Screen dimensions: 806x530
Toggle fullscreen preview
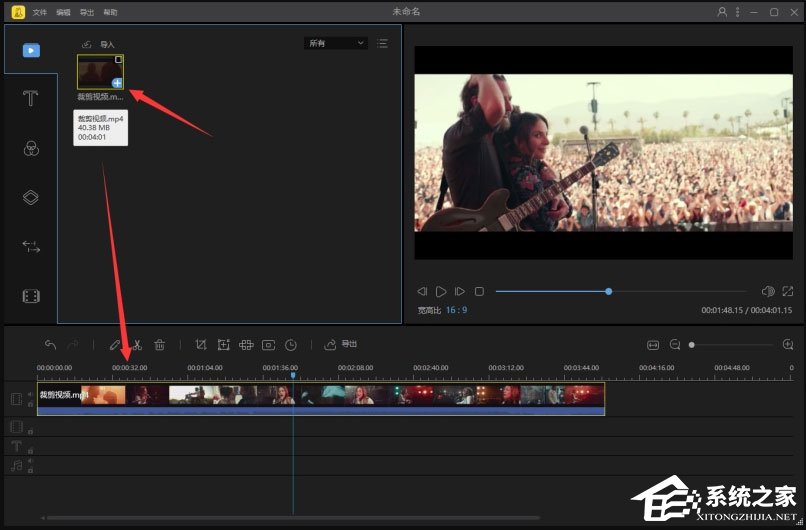coord(787,291)
